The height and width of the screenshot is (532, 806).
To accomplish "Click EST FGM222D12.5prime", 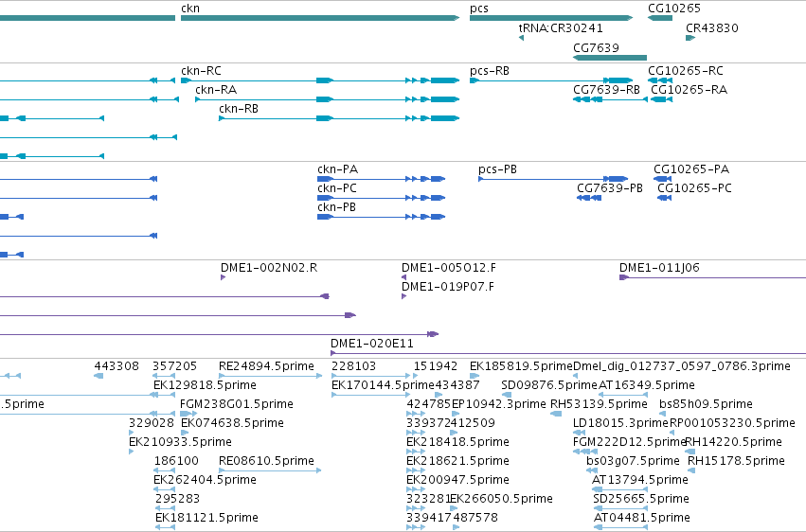I will [x=629, y=443].
